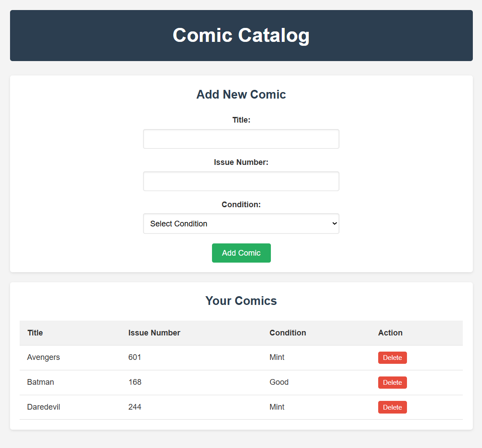Click the Batman title cell
The width and height of the screenshot is (482, 448).
[41, 382]
